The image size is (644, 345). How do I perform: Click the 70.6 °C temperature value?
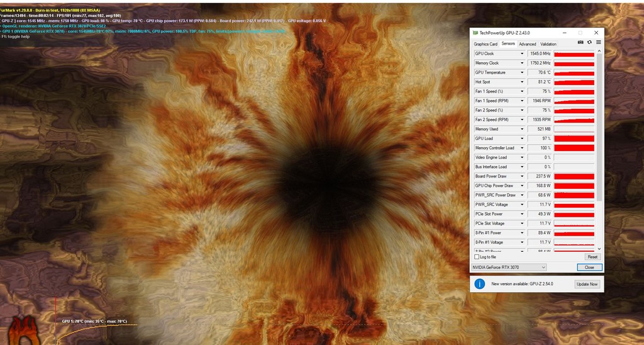[540, 73]
